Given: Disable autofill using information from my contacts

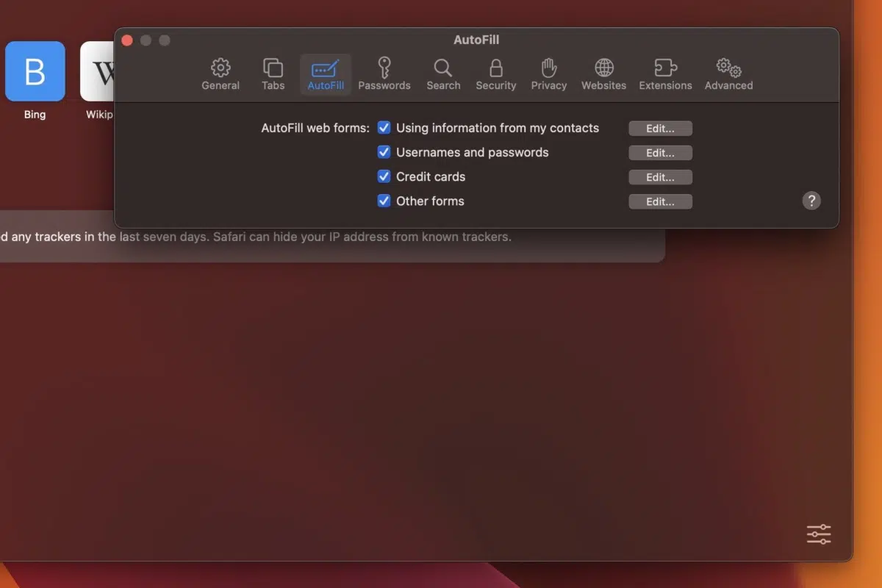Looking at the screenshot, I should (x=384, y=127).
